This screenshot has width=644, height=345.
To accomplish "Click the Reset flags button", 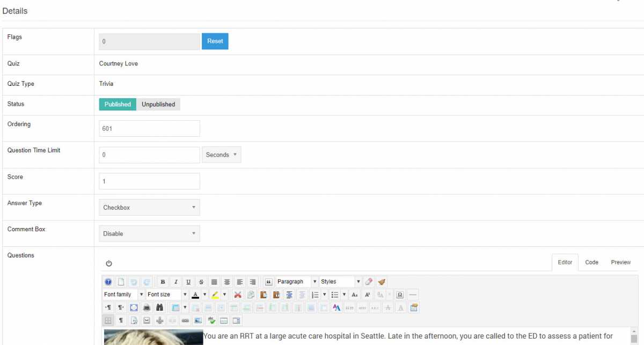I will click(215, 41).
